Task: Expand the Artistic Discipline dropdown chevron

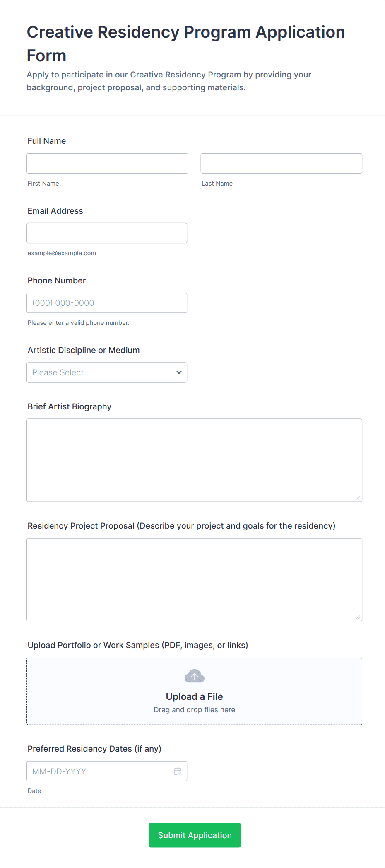Action: tap(179, 372)
